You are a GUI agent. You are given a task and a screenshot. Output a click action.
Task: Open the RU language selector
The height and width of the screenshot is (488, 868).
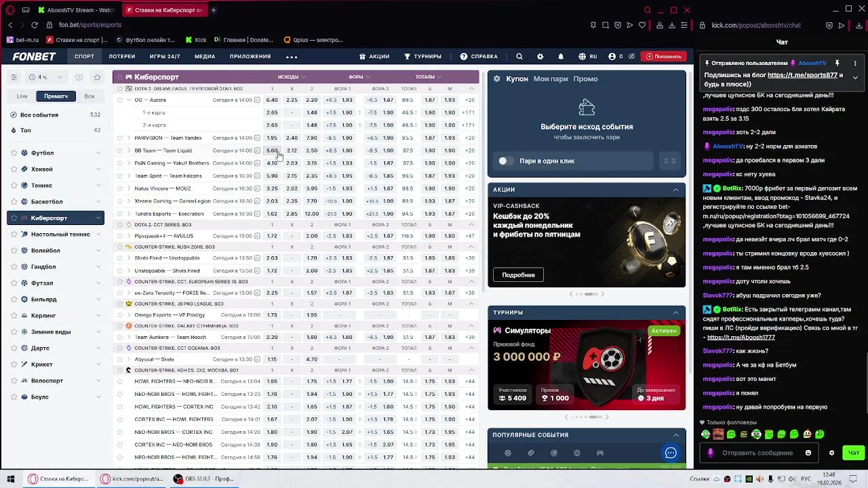587,56
